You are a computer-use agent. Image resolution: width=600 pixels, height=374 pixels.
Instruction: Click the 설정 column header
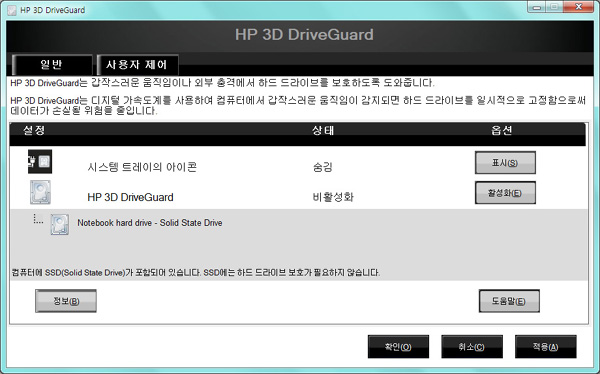[34, 131]
